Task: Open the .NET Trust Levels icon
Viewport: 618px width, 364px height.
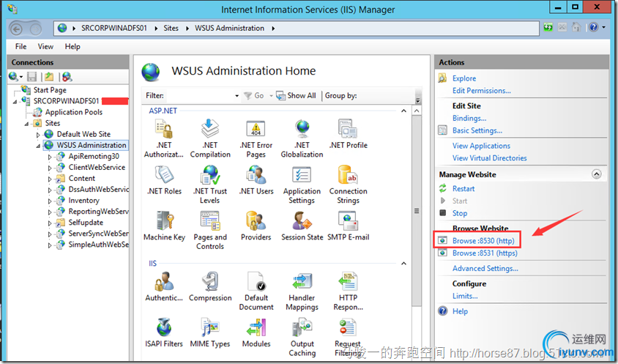Action: point(210,176)
